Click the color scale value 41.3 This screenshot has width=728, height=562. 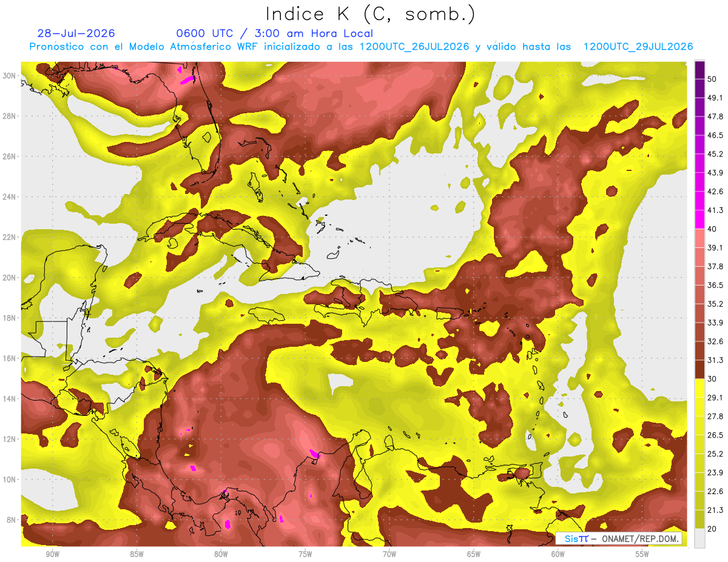pyautogui.click(x=715, y=210)
